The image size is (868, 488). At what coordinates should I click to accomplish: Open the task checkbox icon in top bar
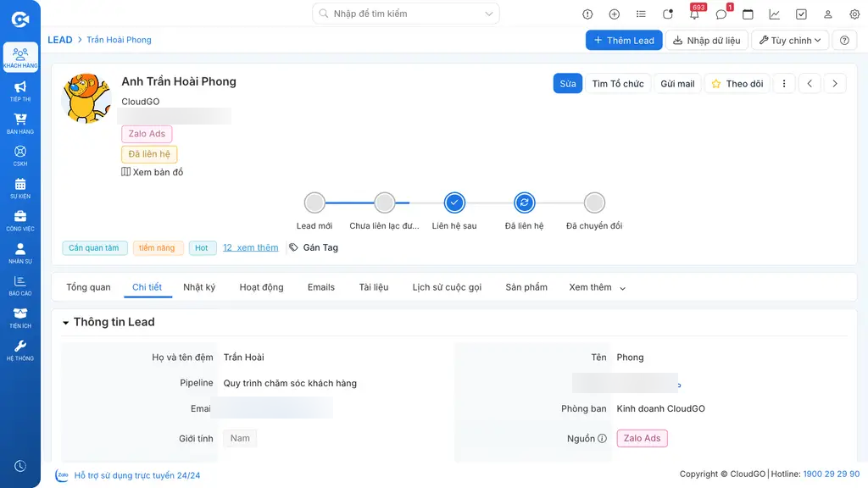tap(801, 14)
